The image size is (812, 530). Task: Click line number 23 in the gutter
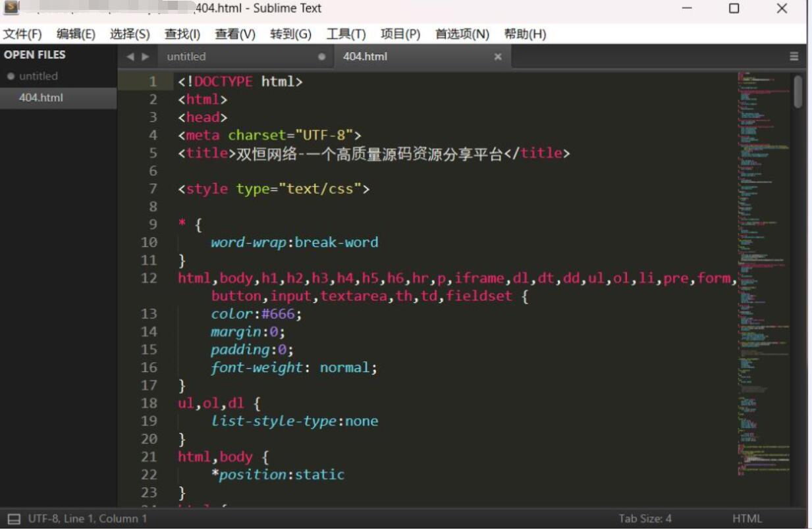(149, 492)
